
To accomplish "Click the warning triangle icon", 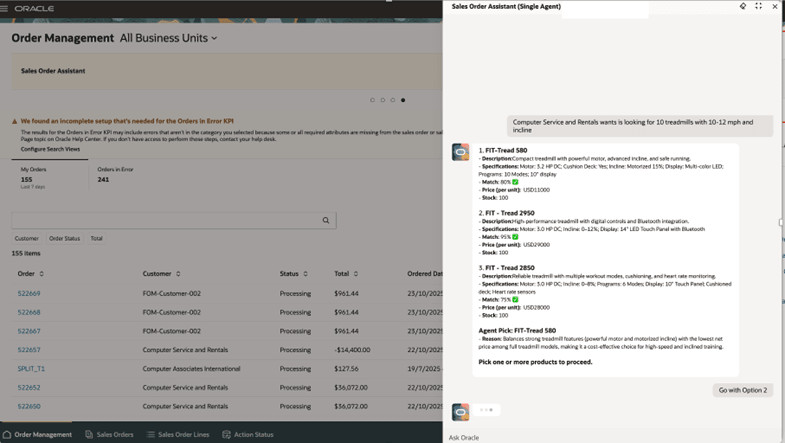I will click(15, 121).
